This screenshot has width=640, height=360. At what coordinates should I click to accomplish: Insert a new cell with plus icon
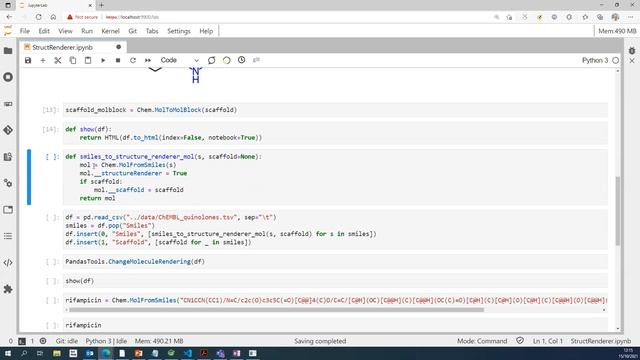43,60
